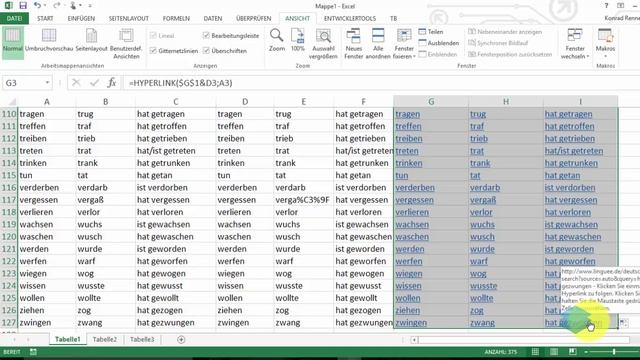
Task: Follow the 'verdarb' hyperlink in column H
Action: point(485,188)
